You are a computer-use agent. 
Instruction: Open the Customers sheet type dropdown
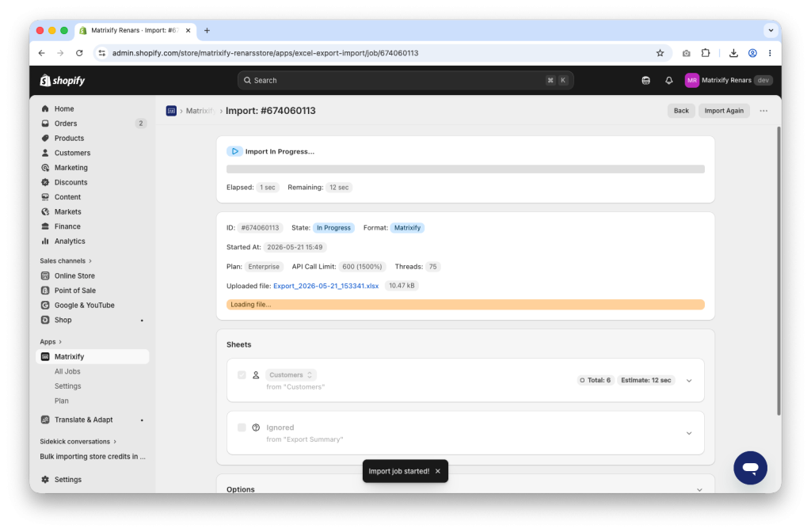point(291,374)
